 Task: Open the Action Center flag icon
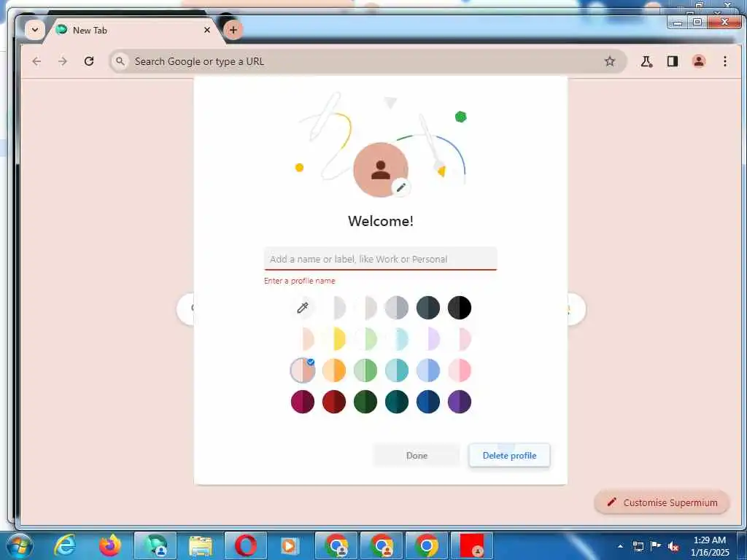point(656,545)
